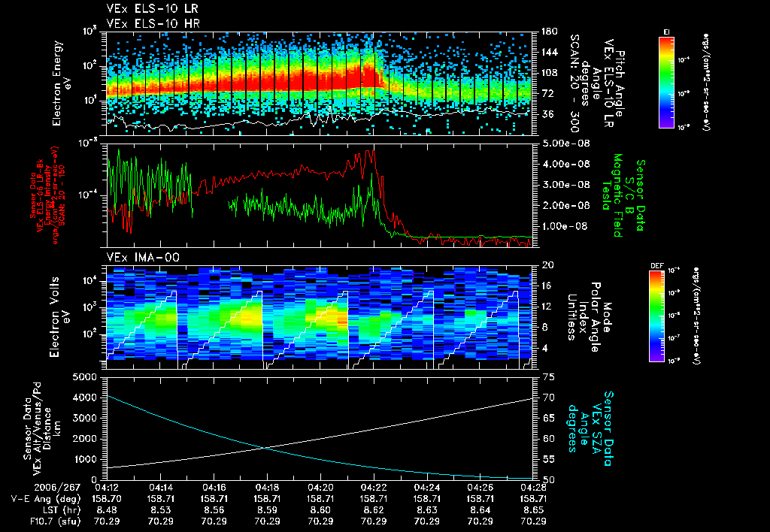
Task: Click the 04:28 time tick label
Action: pos(533,488)
